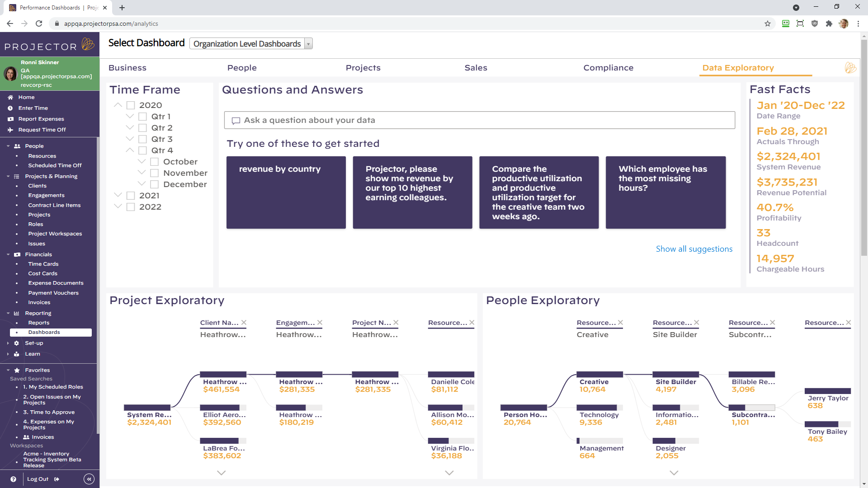Click the Enter Time clock icon
Screen dimensions: 868x488
(x=10, y=108)
